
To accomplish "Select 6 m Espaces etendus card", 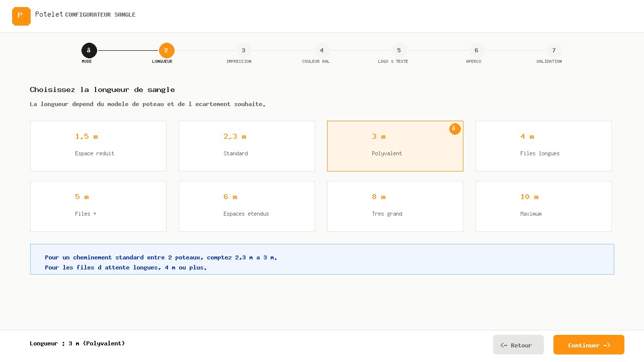I will (247, 206).
